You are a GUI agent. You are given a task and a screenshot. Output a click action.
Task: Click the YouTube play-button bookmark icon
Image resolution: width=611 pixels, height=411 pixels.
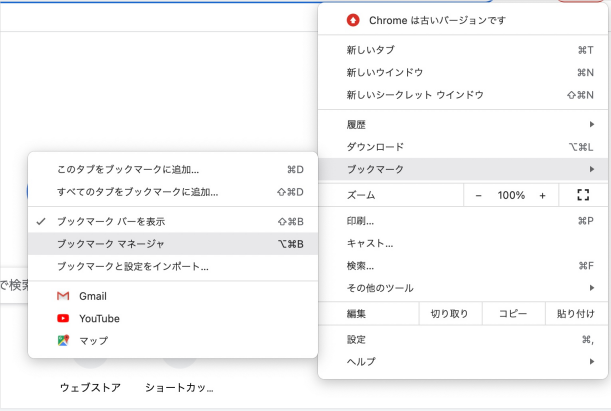pos(63,318)
